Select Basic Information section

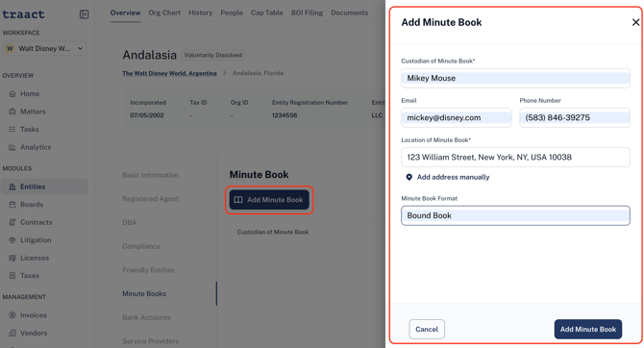pos(150,175)
